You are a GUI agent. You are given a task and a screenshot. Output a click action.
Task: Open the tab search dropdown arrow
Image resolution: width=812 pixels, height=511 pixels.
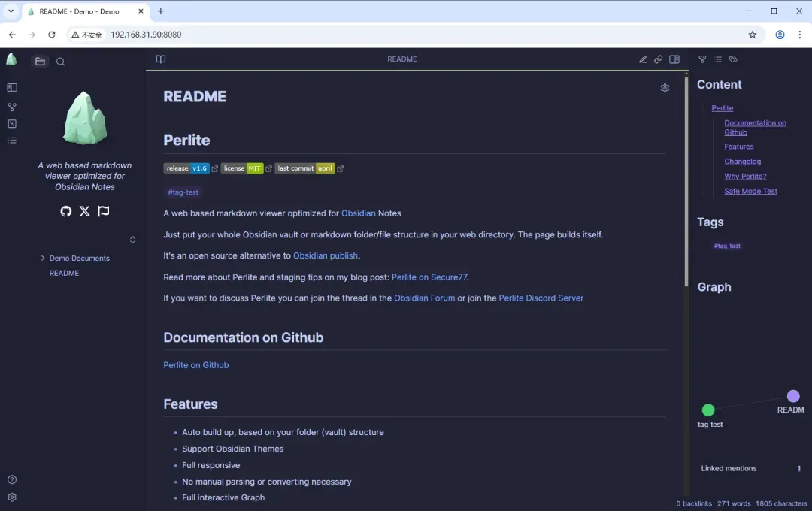(x=11, y=11)
